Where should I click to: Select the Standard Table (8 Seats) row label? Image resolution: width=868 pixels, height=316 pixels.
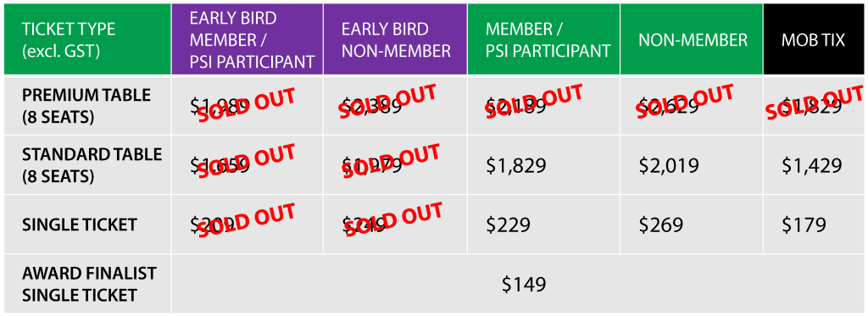click(x=87, y=164)
